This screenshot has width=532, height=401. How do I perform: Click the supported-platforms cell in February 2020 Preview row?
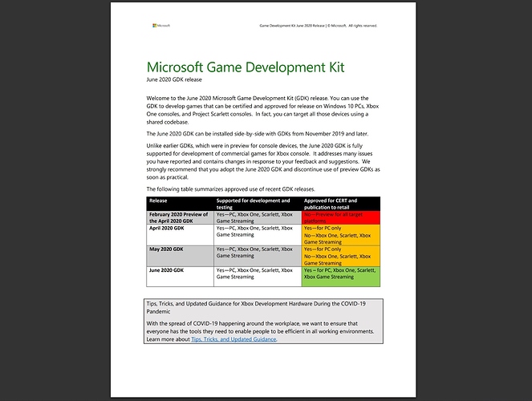[x=258, y=217]
